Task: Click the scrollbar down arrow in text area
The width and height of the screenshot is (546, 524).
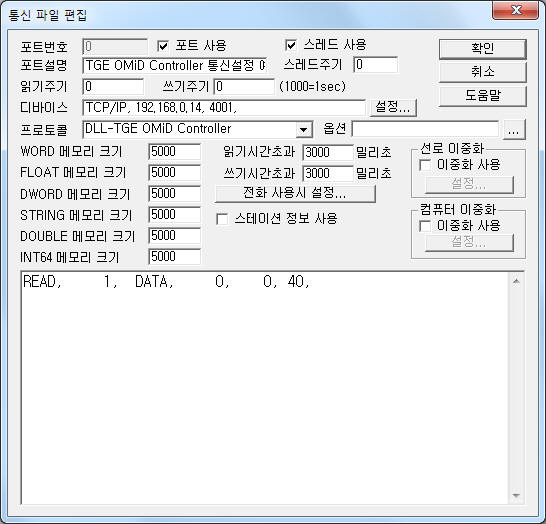Action: 516,495
